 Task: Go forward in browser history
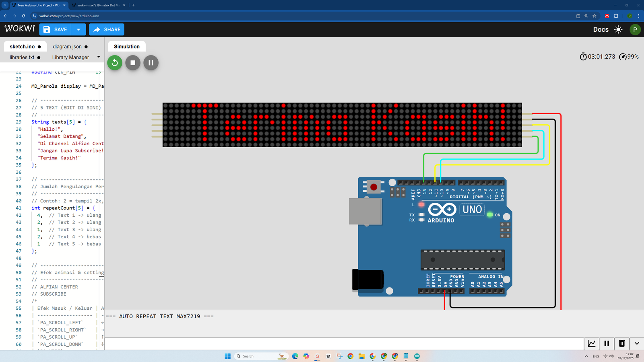tap(14, 16)
